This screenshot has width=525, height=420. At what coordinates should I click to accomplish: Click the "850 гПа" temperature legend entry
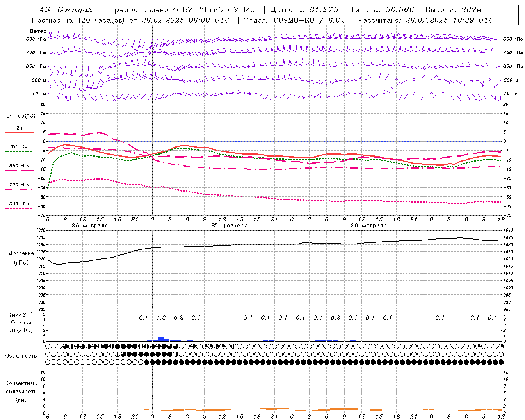pyautogui.click(x=19, y=166)
